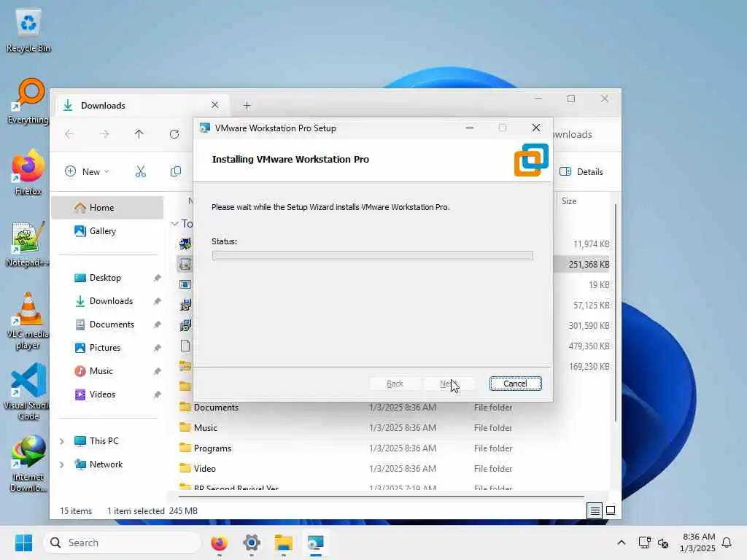Click the Cut scissors icon in Explorer toolbar

141,171
